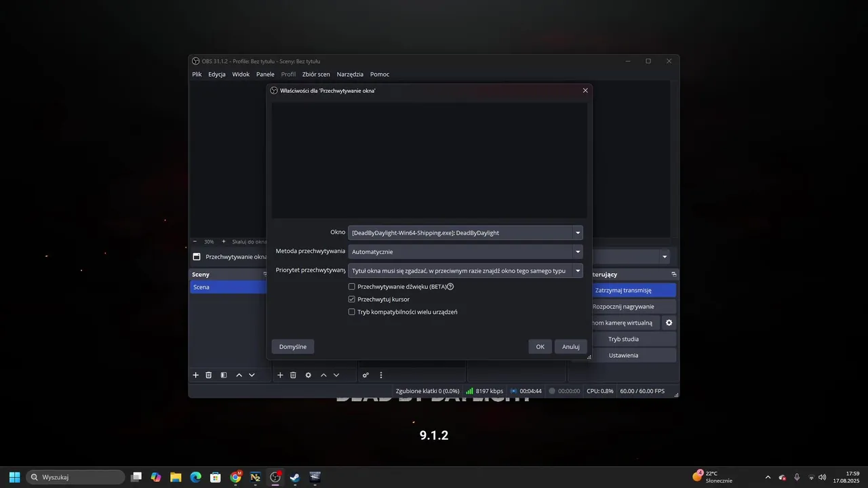Move scene down with the down arrow
868x488 pixels.
coord(252,375)
